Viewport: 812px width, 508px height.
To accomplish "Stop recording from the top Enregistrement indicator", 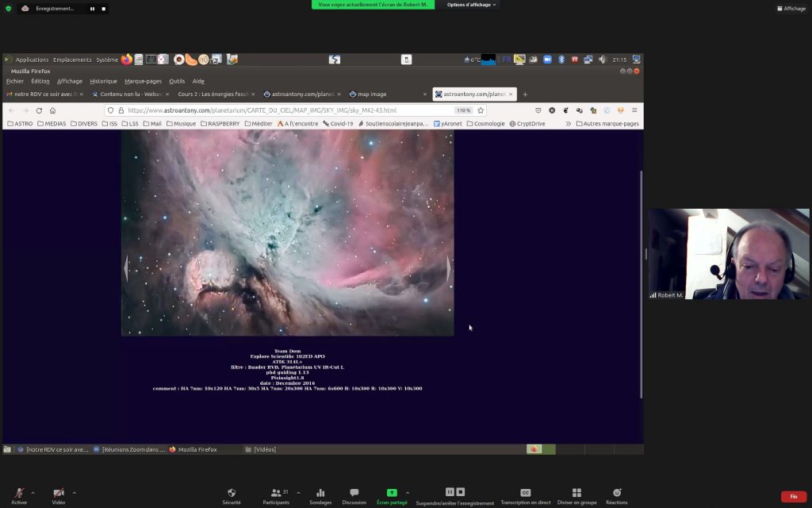I will 104,9.
